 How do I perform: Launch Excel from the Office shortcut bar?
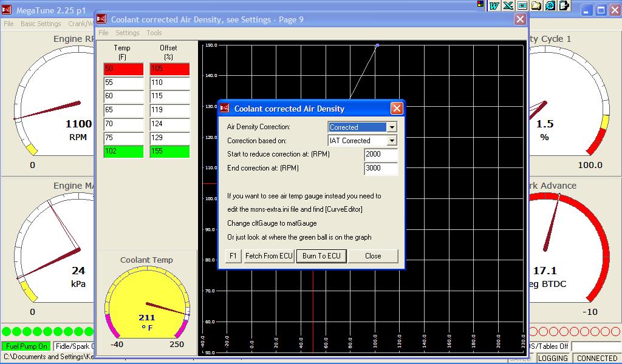508,5
